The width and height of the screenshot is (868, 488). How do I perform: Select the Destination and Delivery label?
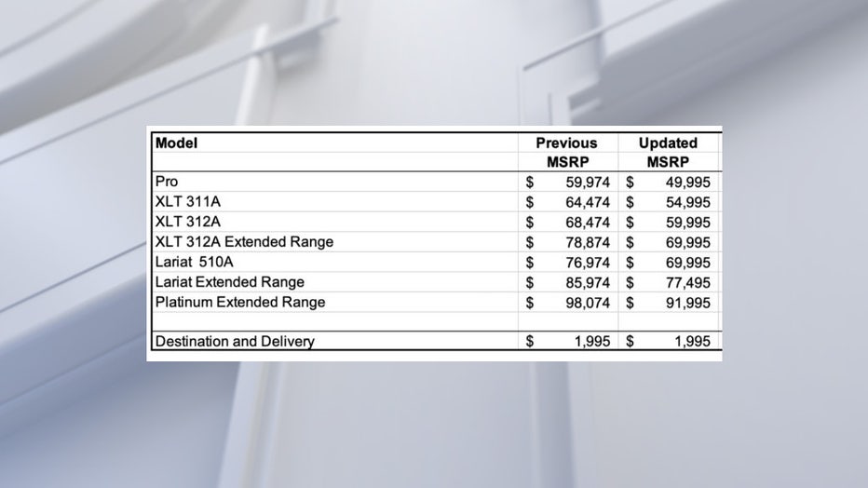point(235,342)
